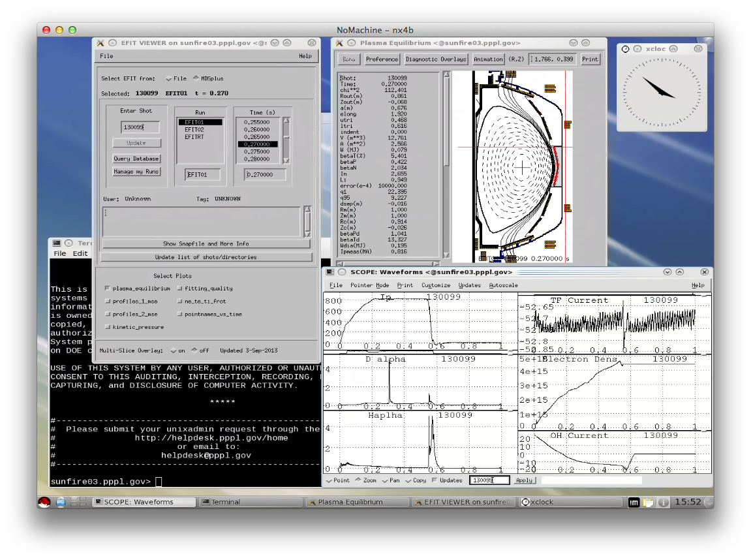Click the taskbar info tray icon

(664, 503)
